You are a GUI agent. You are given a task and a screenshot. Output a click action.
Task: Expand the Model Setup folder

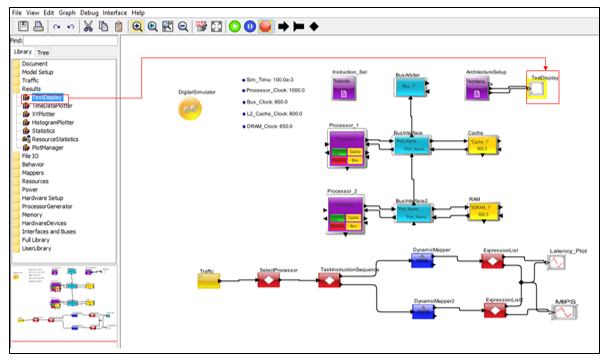pos(37,72)
